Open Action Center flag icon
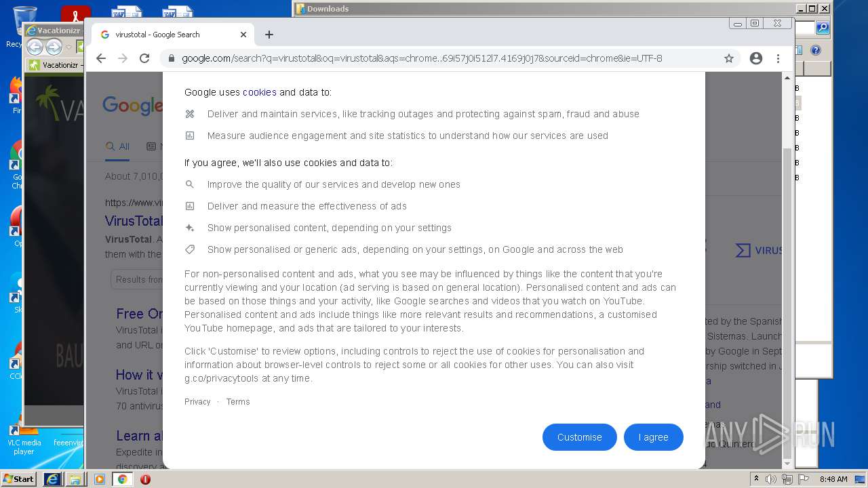The image size is (868, 488). click(x=803, y=479)
